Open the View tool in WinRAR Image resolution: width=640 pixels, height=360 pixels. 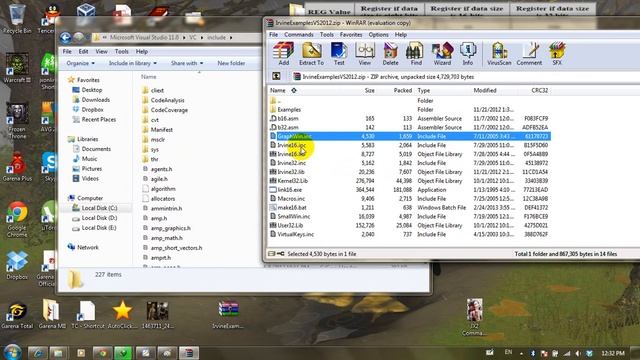364,53
